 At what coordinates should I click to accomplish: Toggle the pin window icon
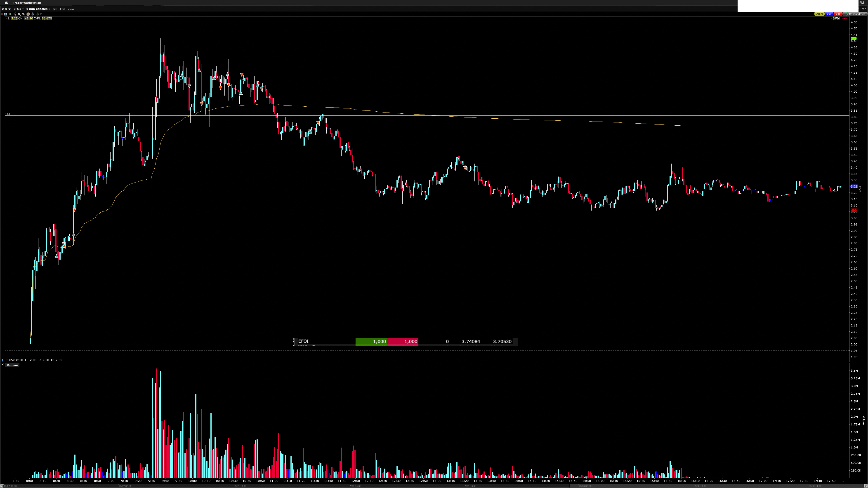pos(862,9)
